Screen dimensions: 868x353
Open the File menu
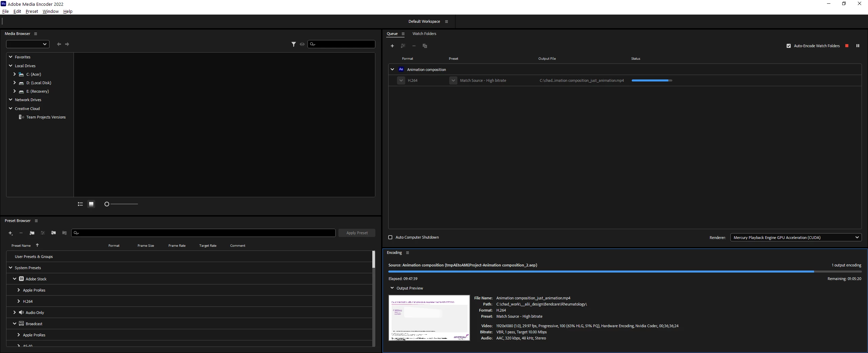(5, 11)
